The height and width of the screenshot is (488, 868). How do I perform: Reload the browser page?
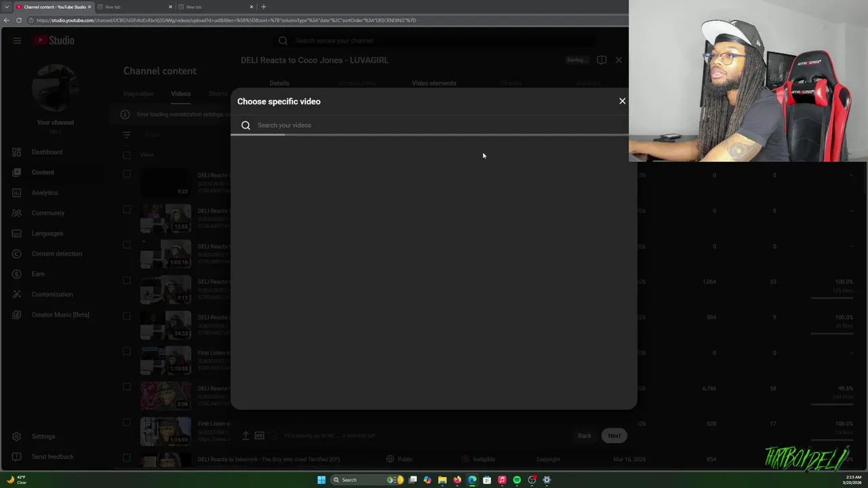pos(19,20)
